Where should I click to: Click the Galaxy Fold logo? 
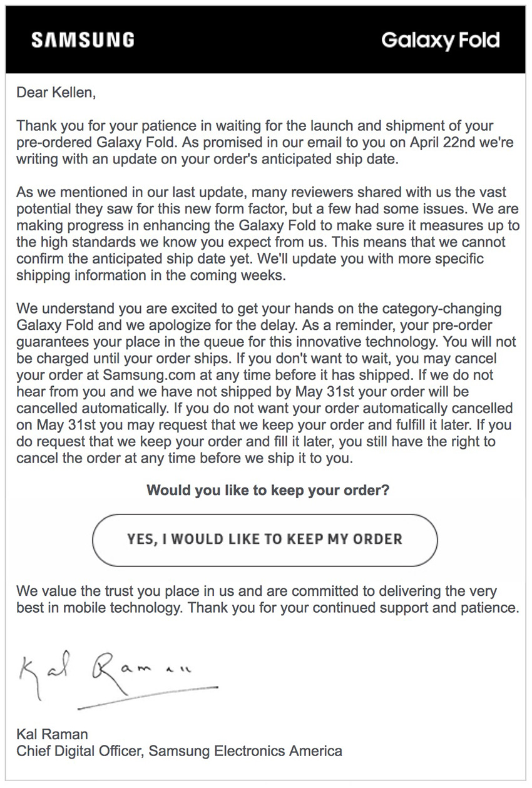(440, 41)
